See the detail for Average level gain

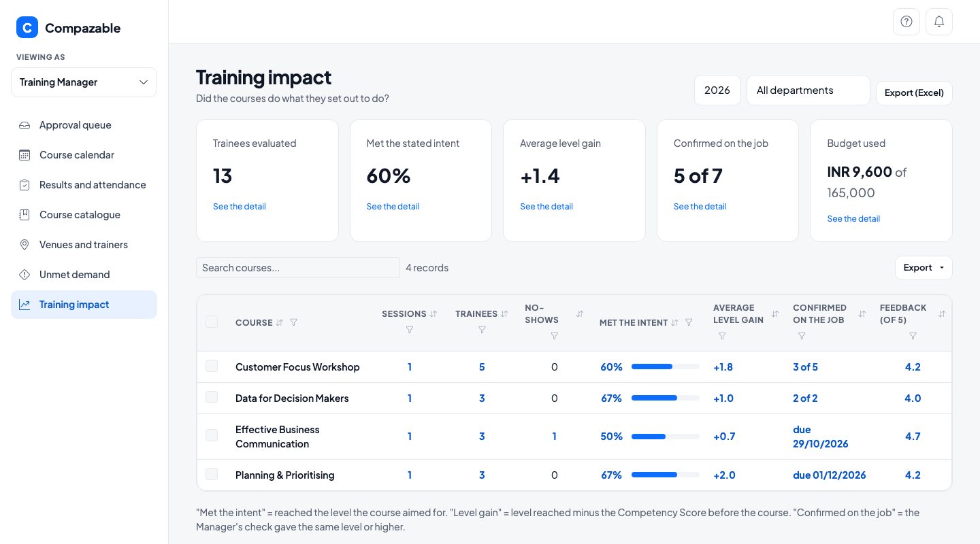click(546, 206)
